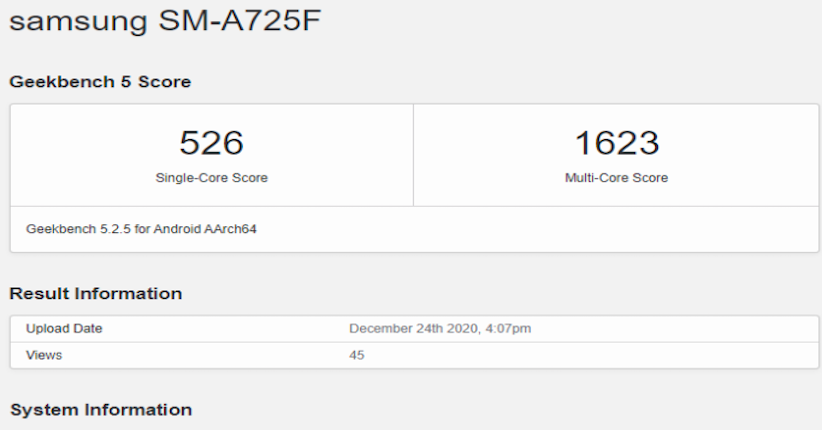Select the Upload Date row label
This screenshot has width=822, height=430.
coord(64,328)
